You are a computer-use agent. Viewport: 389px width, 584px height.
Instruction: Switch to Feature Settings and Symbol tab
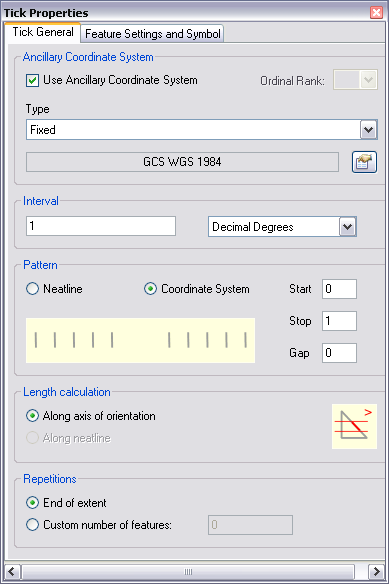pyautogui.click(x=152, y=34)
